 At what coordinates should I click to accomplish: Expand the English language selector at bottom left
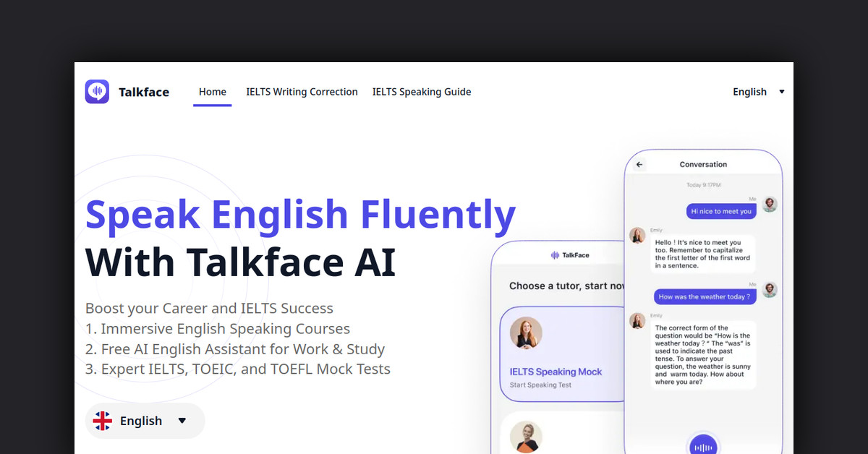(145, 420)
